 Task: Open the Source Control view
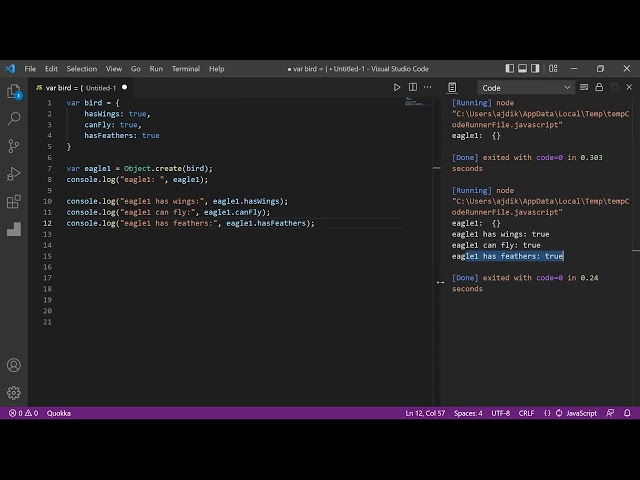14,146
